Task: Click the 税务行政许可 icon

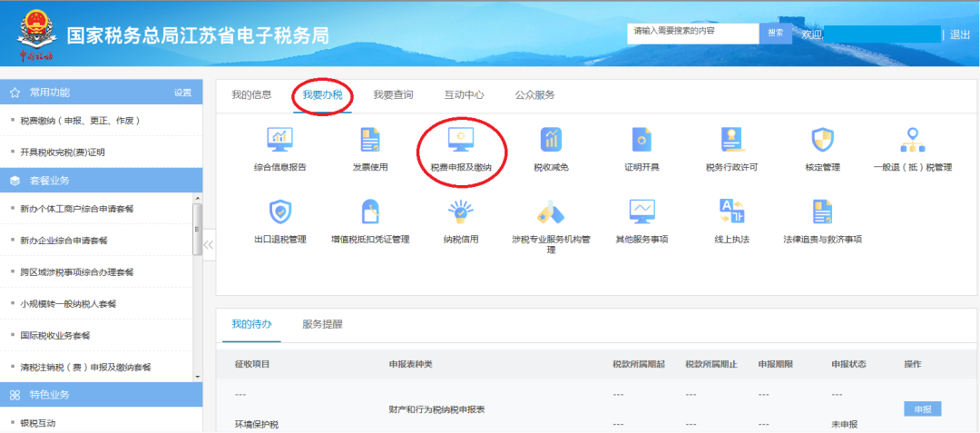Action: [731, 141]
